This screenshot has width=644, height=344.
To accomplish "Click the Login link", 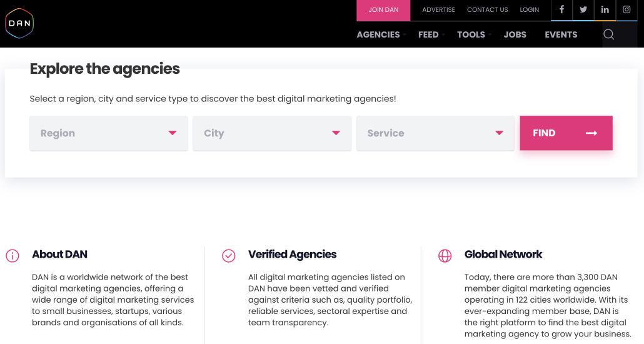I will click(529, 10).
